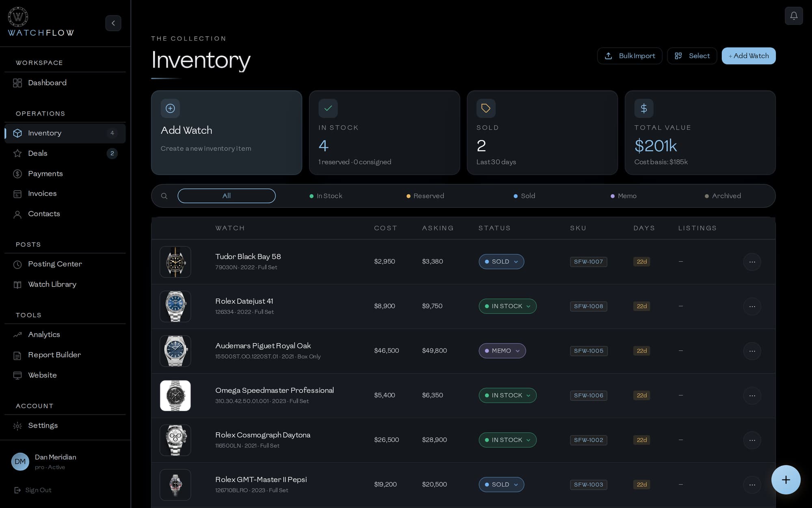This screenshot has height=508, width=812.
Task: Filter by Reserved tab
Action: point(425,196)
